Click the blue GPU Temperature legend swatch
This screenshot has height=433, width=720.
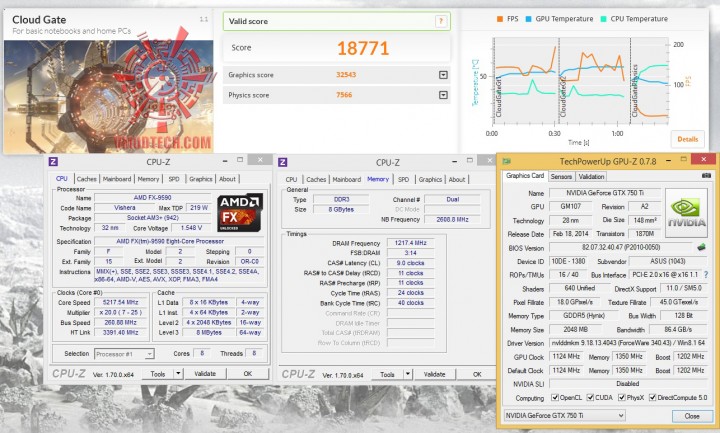pyautogui.click(x=528, y=19)
